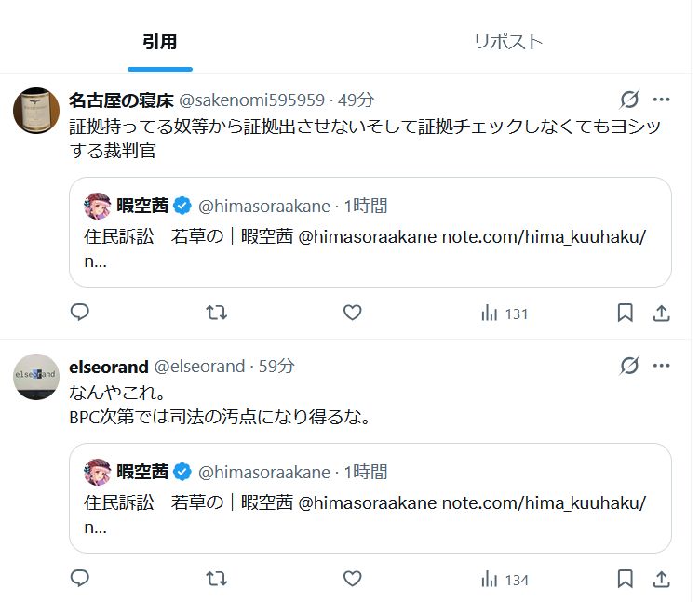Repost the 名古屋の寝床 quote post
The image size is (700, 602).
point(217,313)
